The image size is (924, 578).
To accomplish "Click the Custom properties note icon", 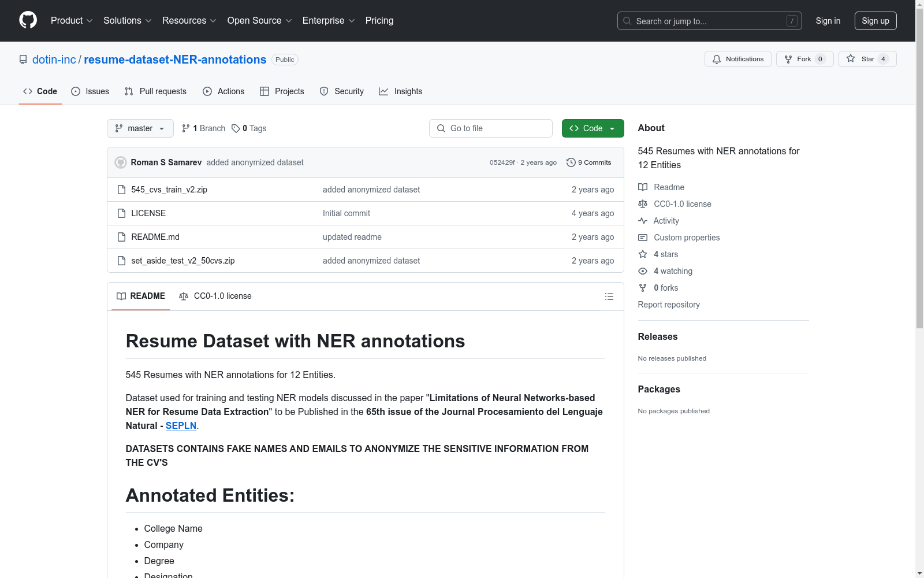I will point(643,238).
